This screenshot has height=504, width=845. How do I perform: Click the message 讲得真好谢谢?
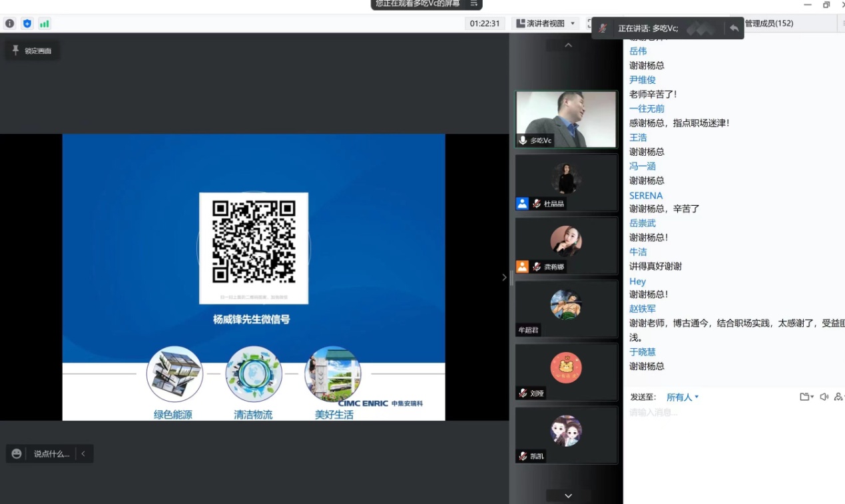[656, 266]
